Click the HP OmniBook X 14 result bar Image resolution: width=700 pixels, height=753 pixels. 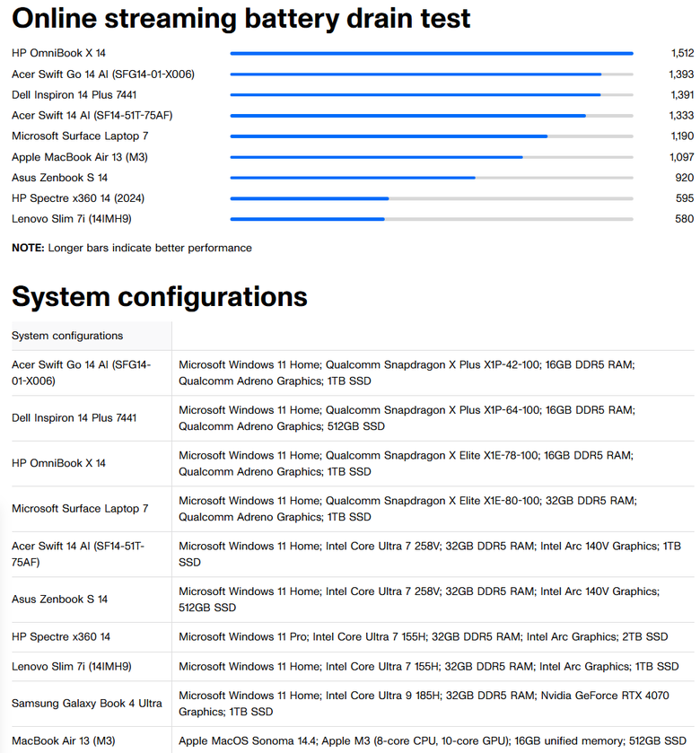pyautogui.click(x=432, y=53)
